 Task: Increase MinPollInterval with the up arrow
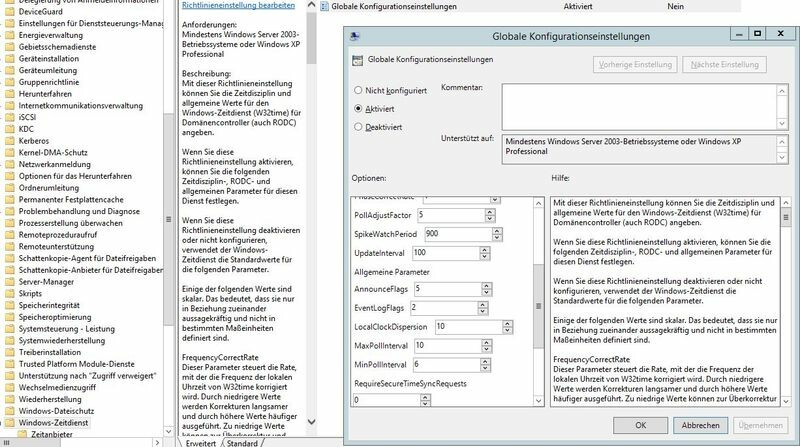(x=485, y=362)
